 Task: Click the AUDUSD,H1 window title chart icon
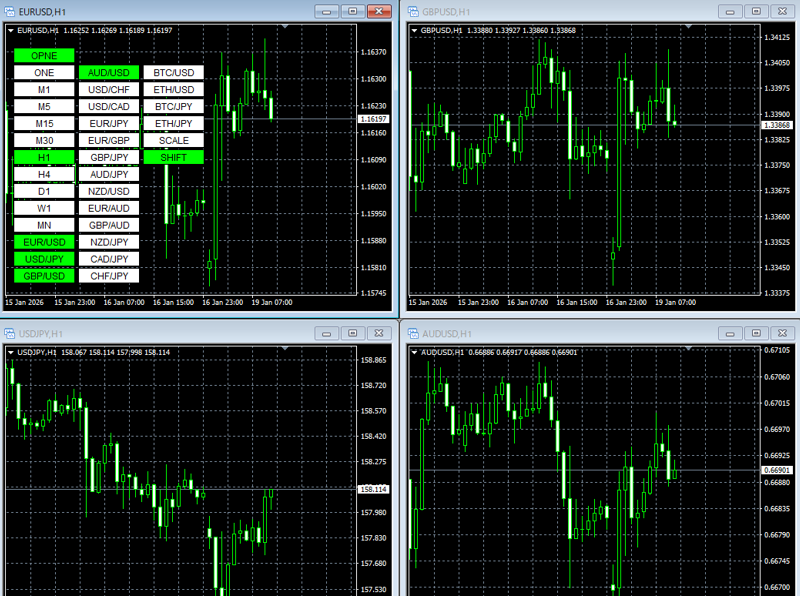pyautogui.click(x=413, y=333)
